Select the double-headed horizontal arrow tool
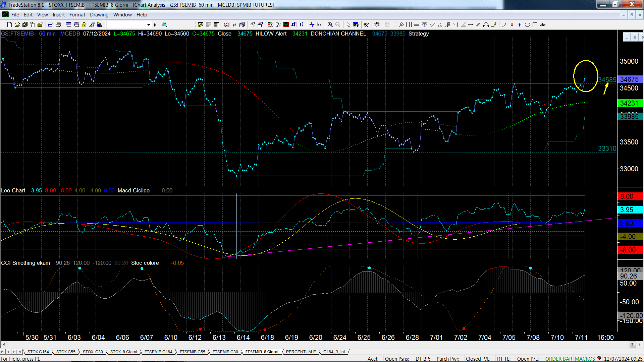 point(471,24)
